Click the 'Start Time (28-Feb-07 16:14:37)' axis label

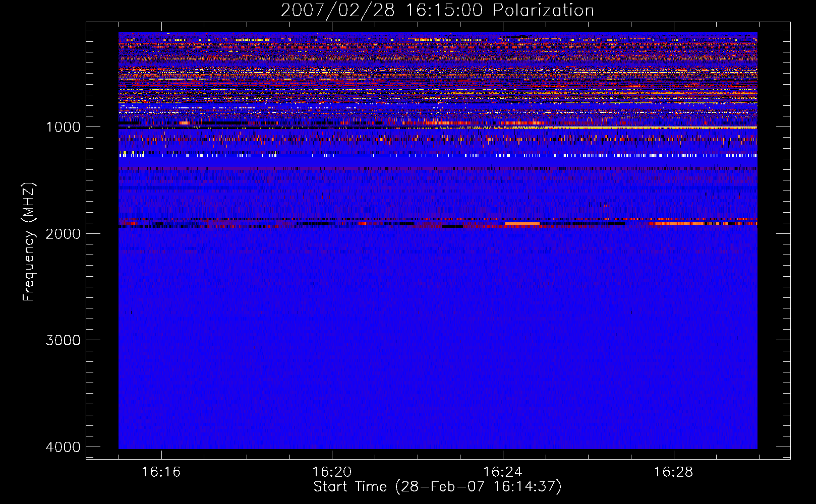[x=437, y=487]
